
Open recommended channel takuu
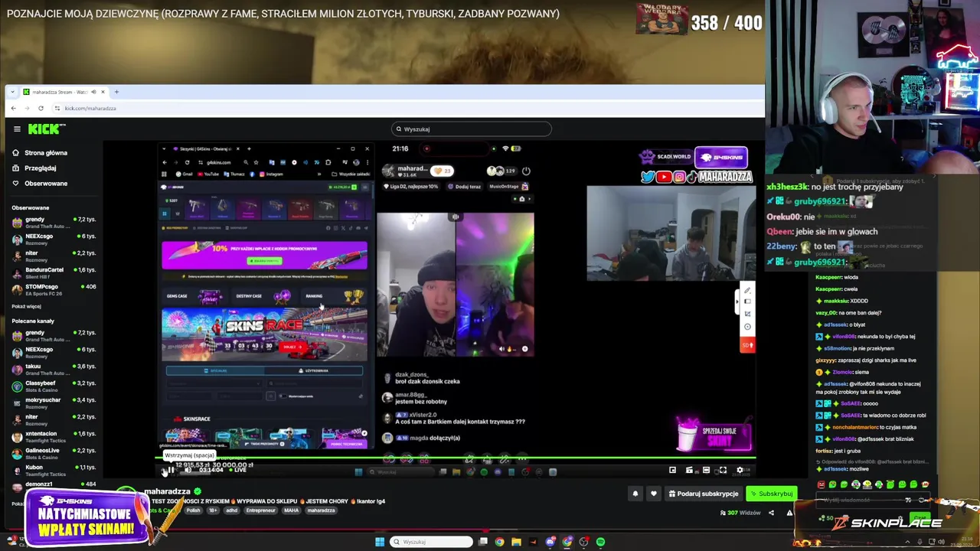54,369
